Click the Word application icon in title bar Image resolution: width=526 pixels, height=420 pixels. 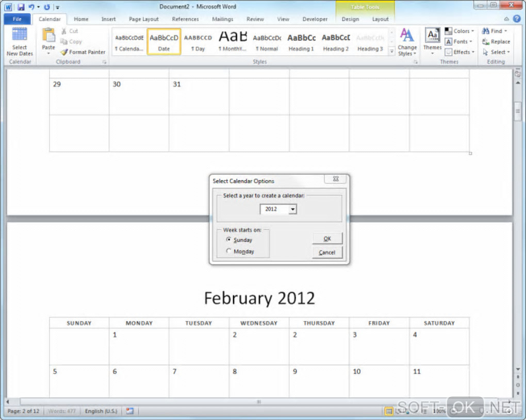[x=8, y=7]
